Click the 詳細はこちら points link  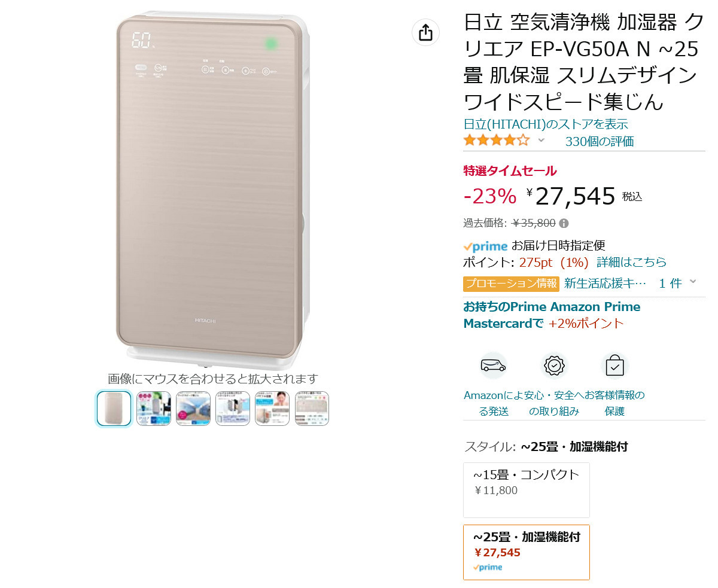(632, 262)
